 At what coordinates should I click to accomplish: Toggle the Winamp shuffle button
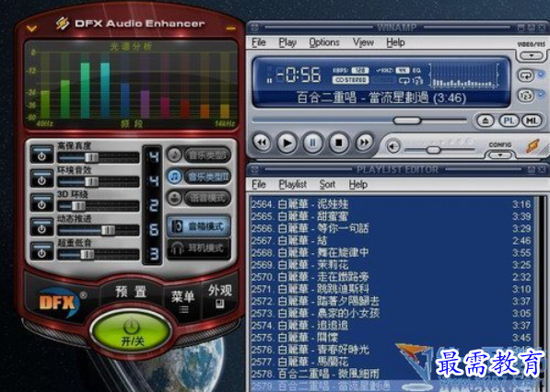tap(525, 95)
